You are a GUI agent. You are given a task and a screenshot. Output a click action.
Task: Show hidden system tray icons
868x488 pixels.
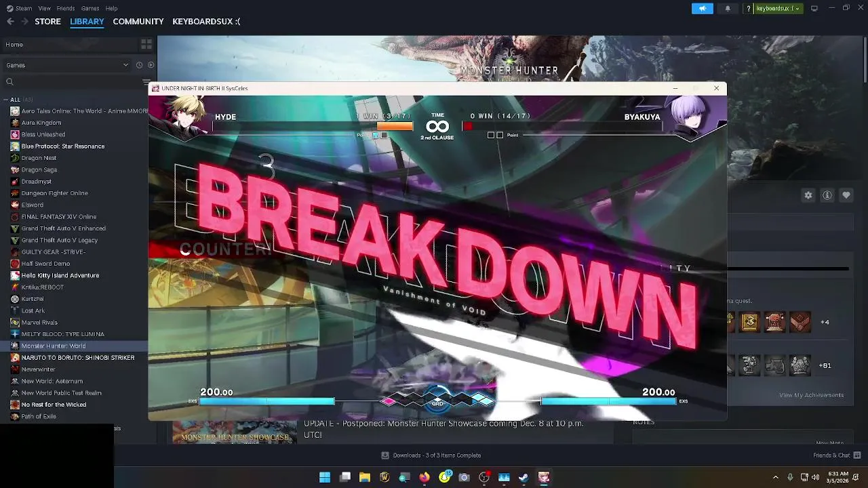[776, 477]
